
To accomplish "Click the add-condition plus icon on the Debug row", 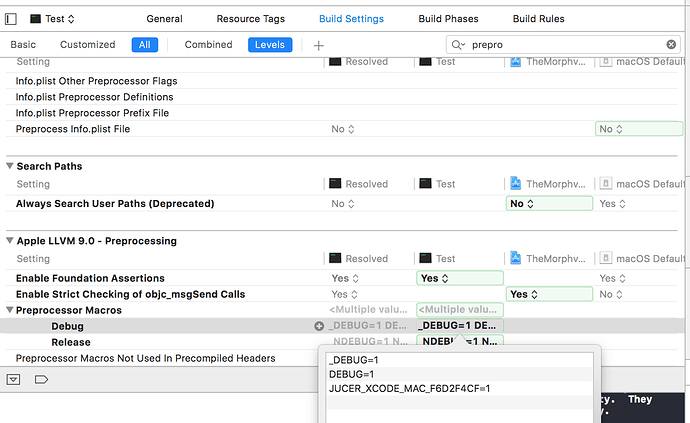I will pos(319,326).
